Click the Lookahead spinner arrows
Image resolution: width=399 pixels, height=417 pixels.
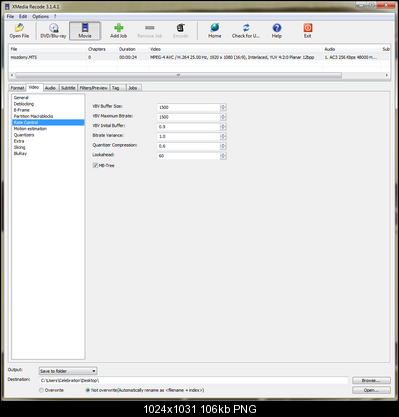coord(223,156)
